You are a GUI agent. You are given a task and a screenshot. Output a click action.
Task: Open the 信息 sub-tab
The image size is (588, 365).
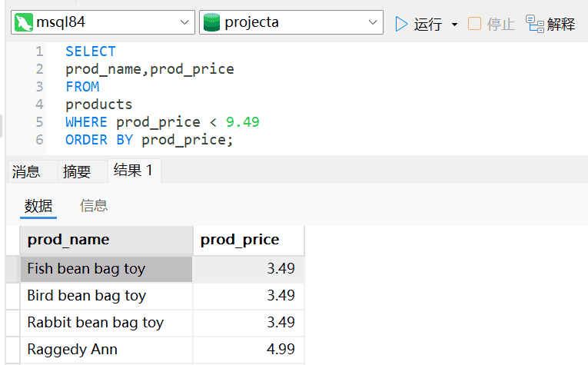coord(94,205)
